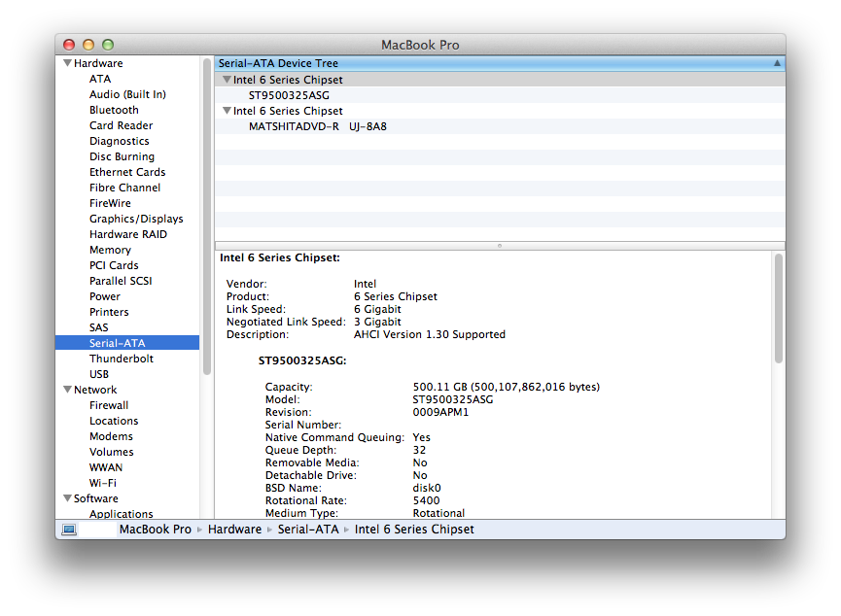This screenshot has height=616, width=841.
Task: Open Power information
Action: [x=105, y=296]
